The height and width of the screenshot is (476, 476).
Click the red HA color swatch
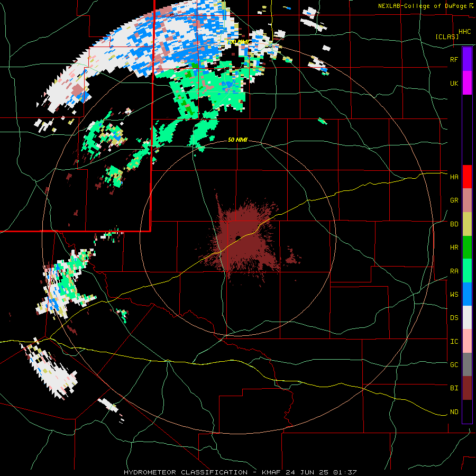467,177
